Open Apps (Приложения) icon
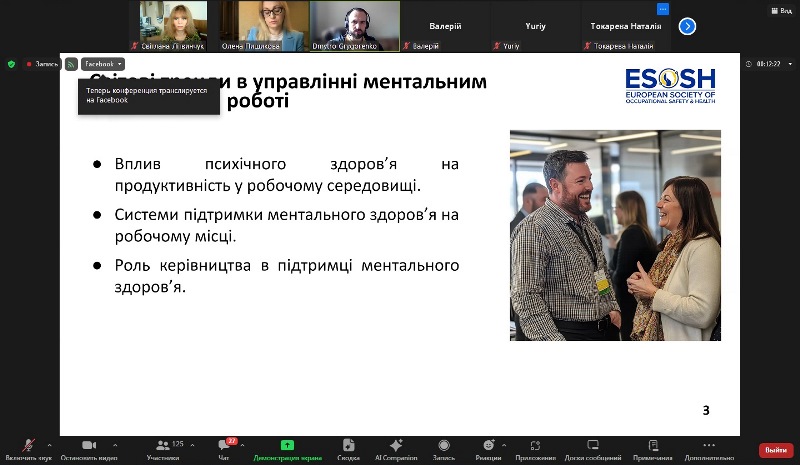Viewport: 800px width, 465px height. pyautogui.click(x=535, y=446)
